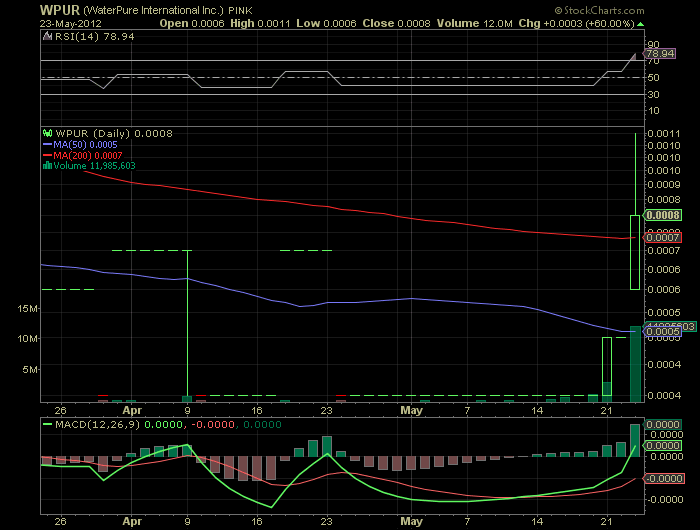Click the MA(200) 0.0007 legend entry
Image resolution: width=700 pixels, height=530 pixels.
88,155
